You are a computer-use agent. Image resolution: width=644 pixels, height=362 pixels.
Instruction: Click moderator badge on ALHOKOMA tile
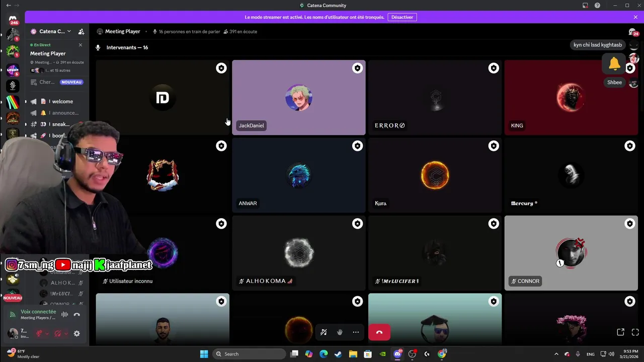[x=357, y=224]
